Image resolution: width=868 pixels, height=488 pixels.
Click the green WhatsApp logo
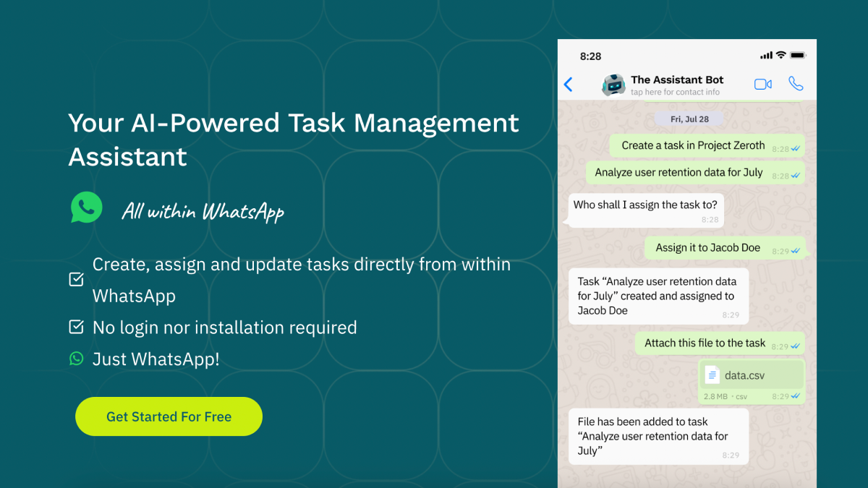click(86, 207)
